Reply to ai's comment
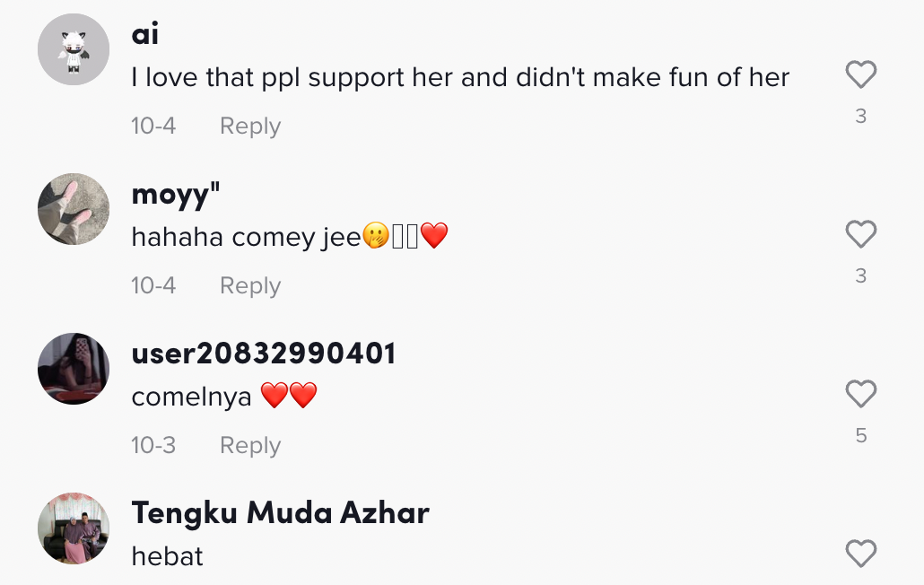This screenshot has width=924, height=585. point(250,127)
